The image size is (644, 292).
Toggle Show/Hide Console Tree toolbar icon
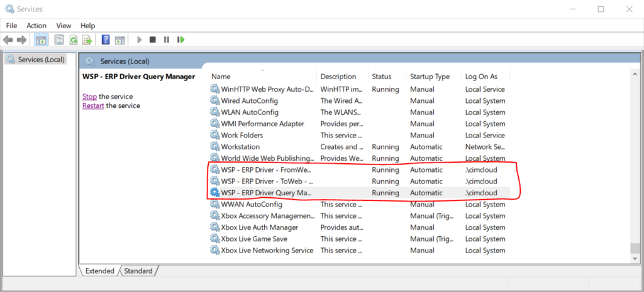click(x=41, y=40)
